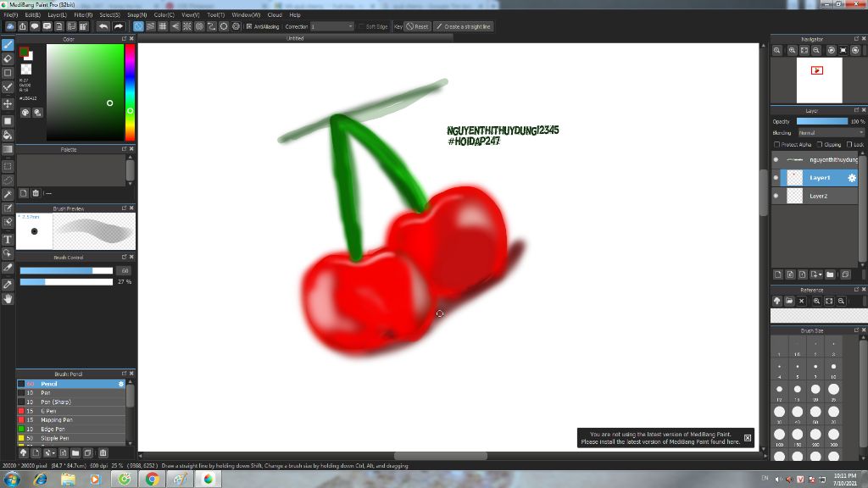The height and width of the screenshot is (488, 868).
Task: Click Create a straight line button
Action: [x=464, y=26]
